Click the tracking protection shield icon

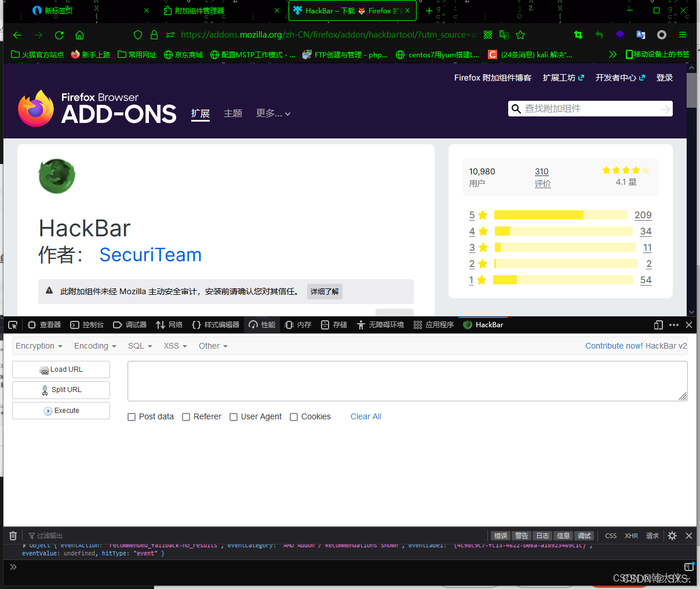(138, 35)
